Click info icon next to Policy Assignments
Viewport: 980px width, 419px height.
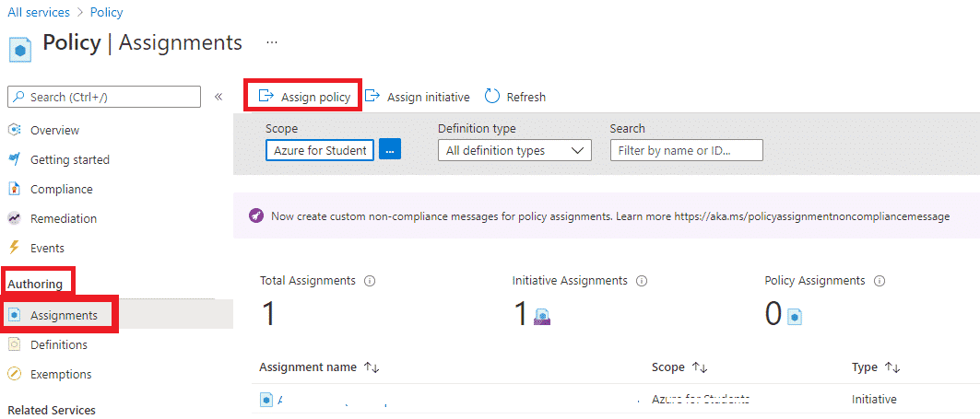pos(880,281)
